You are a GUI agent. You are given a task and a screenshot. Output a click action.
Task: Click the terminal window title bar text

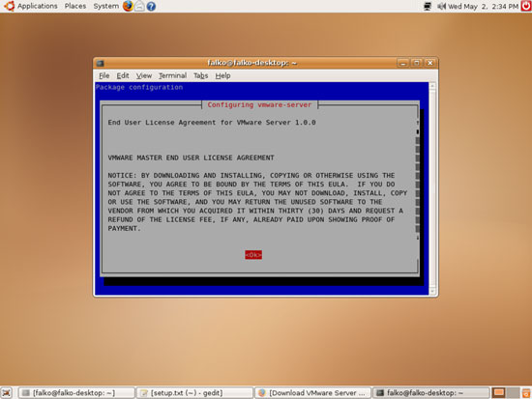tap(252, 63)
